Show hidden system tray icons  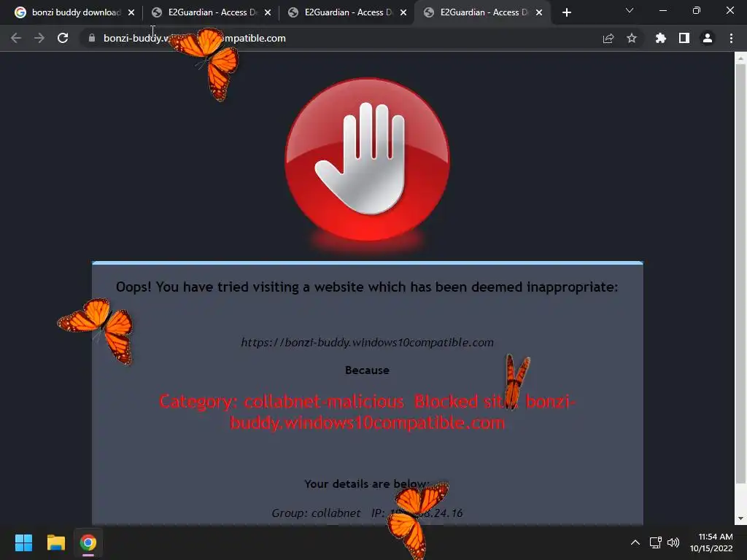pyautogui.click(x=635, y=542)
